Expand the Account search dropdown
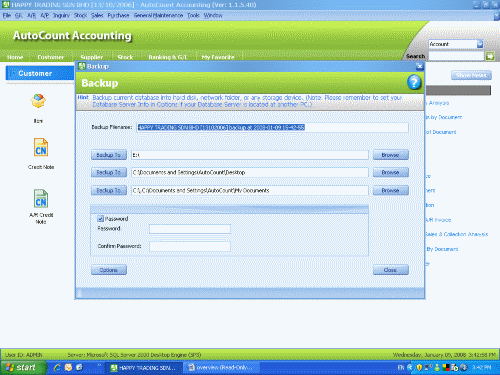The height and width of the screenshot is (375, 500). coord(480,44)
